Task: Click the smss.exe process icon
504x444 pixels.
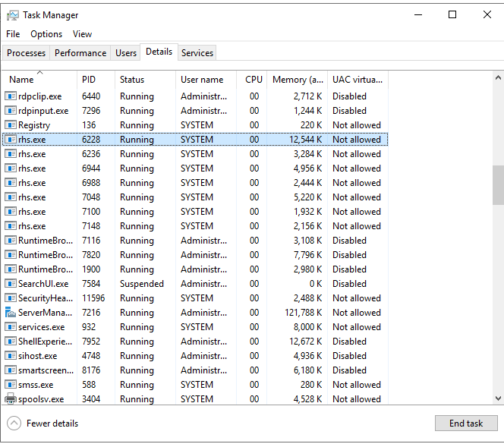Action: coord(11,385)
